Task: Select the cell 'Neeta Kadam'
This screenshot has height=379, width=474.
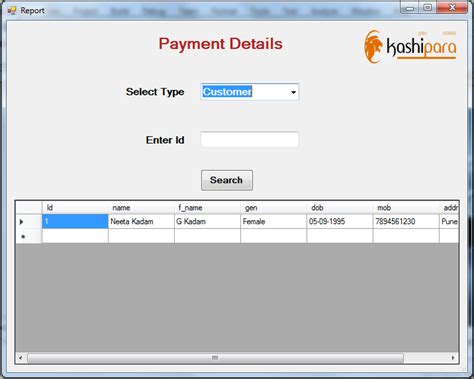Action: click(141, 222)
